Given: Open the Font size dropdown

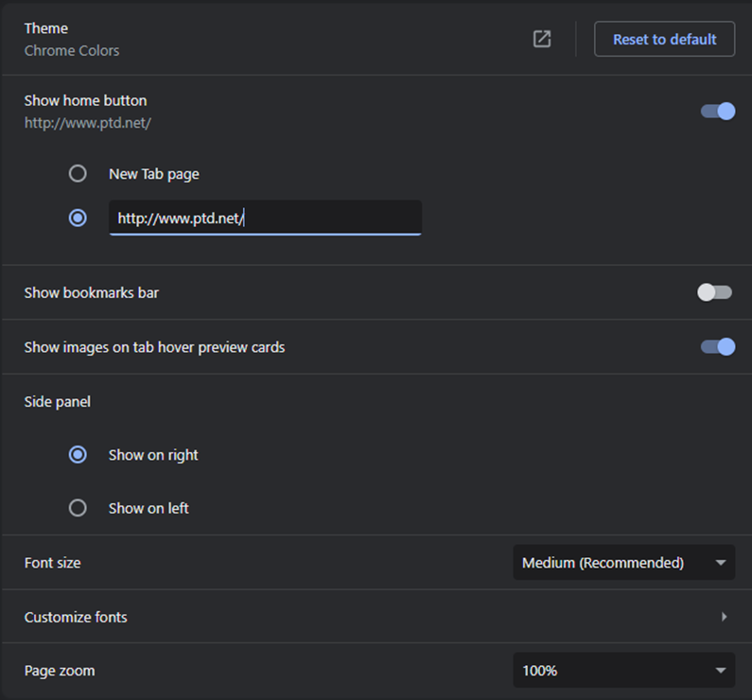Looking at the screenshot, I should click(624, 563).
